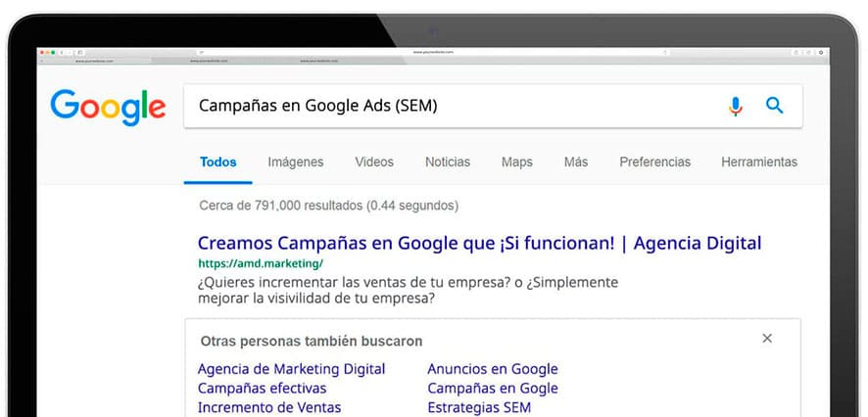The height and width of the screenshot is (417, 868).
Task: Click the amd.marketing green URL
Action: coord(260,263)
